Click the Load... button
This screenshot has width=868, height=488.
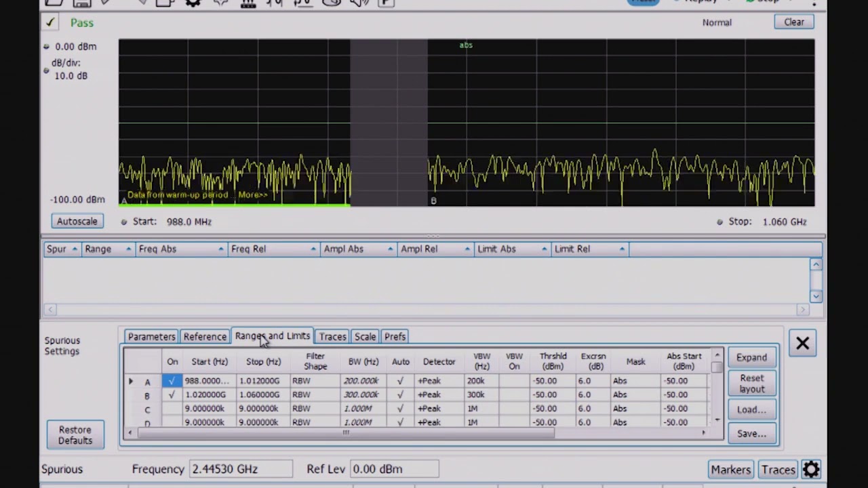(x=751, y=409)
